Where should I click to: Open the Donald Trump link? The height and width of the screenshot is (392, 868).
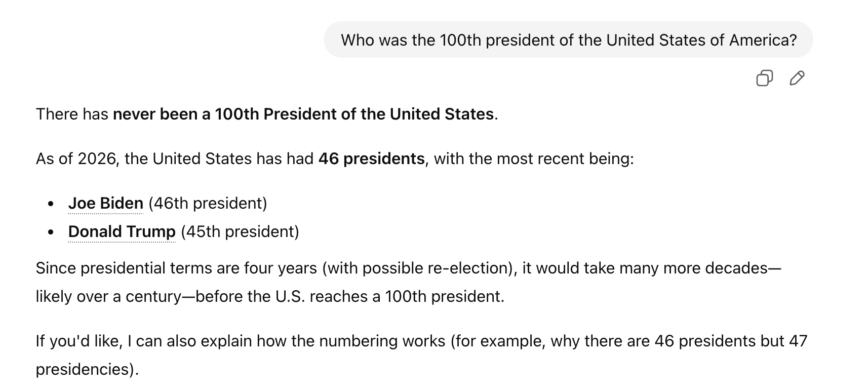click(122, 231)
